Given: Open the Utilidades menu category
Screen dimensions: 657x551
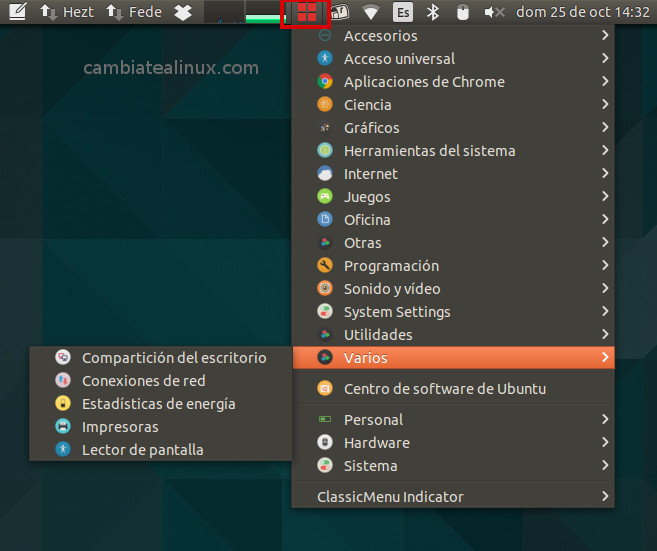Looking at the screenshot, I should 453,334.
